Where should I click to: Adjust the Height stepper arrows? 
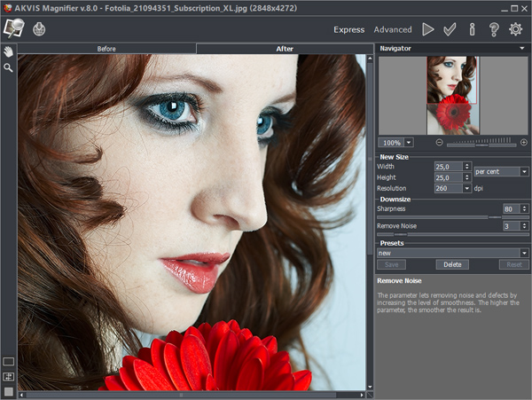tap(467, 177)
